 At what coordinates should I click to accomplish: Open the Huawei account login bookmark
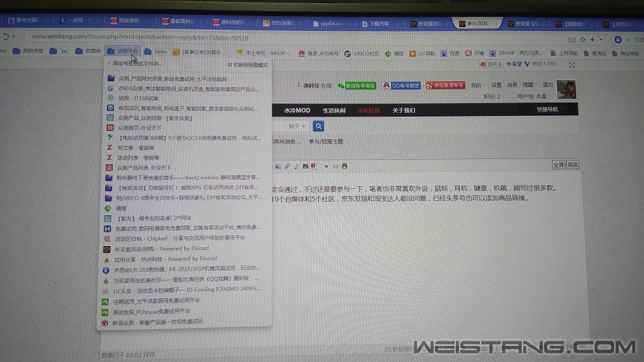[x=318, y=53]
